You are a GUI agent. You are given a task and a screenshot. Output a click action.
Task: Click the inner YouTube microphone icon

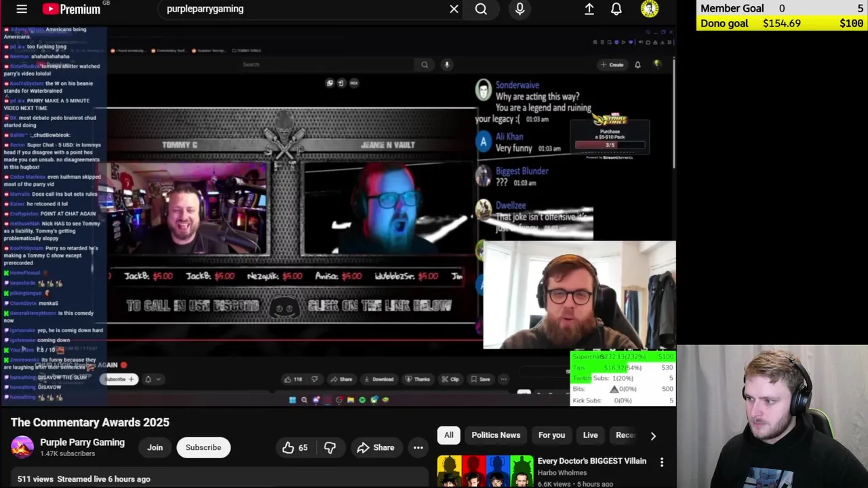click(x=446, y=64)
